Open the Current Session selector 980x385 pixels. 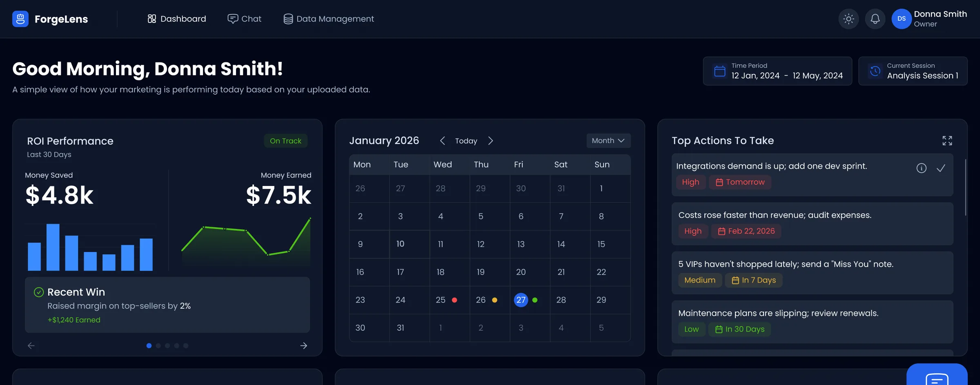(913, 71)
